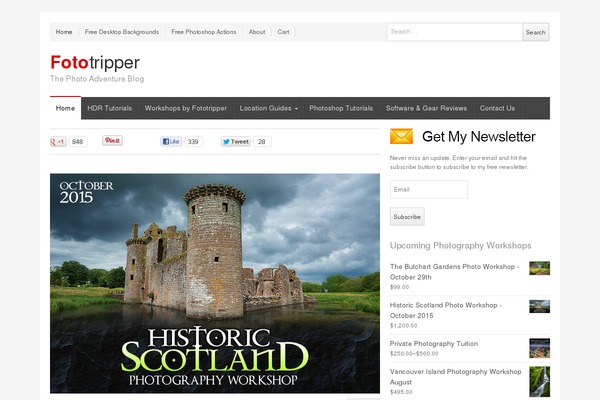Image resolution: width=600 pixels, height=400 pixels.
Task: Open Photoshop Tutorials menu item
Action: [x=341, y=108]
